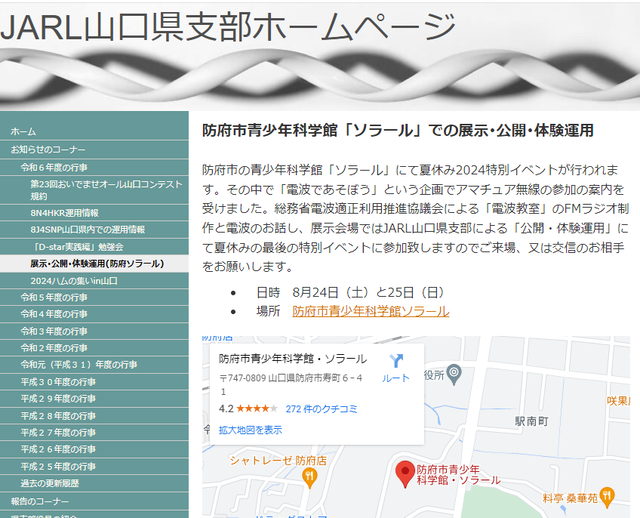Open 平成３０年度の行事

[94, 382]
